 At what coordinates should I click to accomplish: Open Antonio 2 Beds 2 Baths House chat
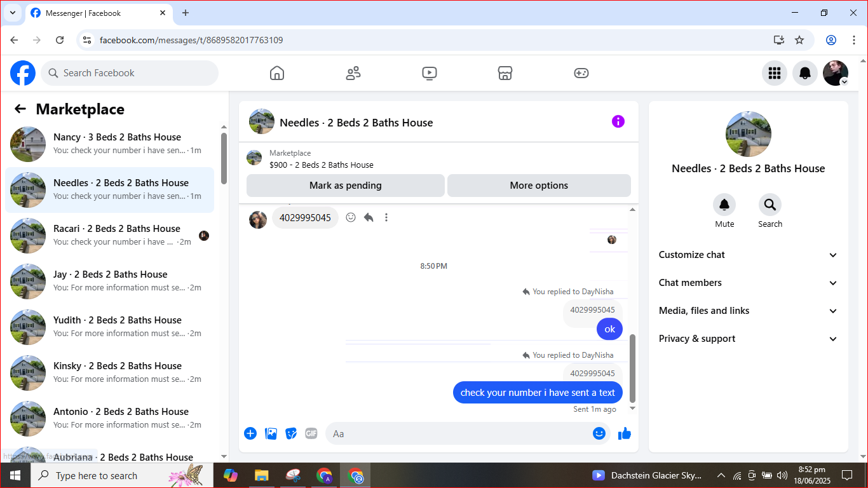(x=109, y=419)
